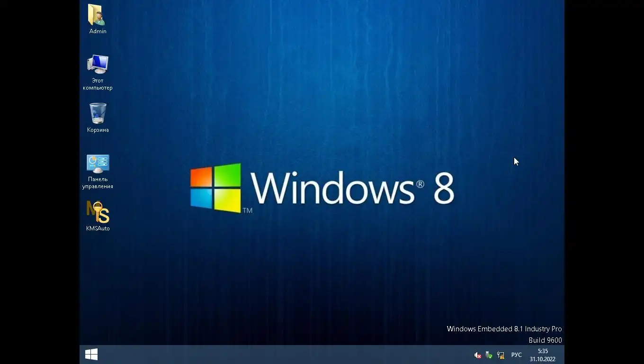Select the Admin folder desktop icon
This screenshot has width=644, height=364.
[98, 19]
